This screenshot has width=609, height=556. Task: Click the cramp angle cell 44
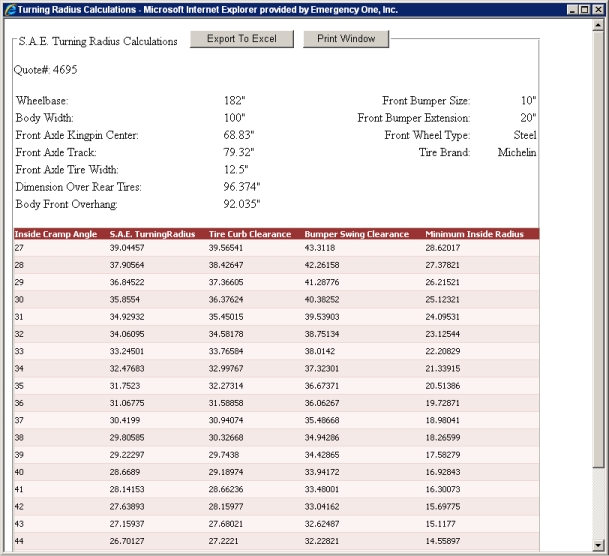pos(19,541)
